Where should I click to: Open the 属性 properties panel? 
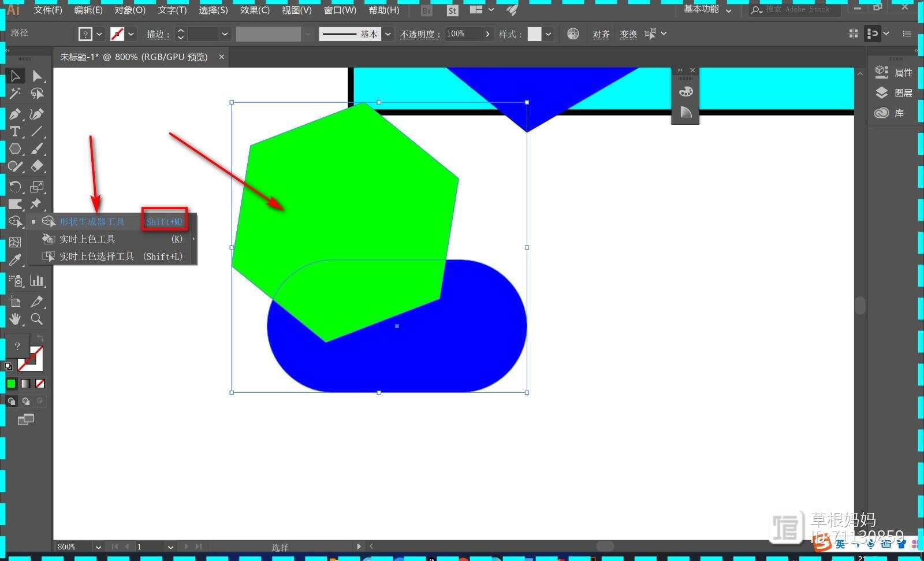click(894, 72)
